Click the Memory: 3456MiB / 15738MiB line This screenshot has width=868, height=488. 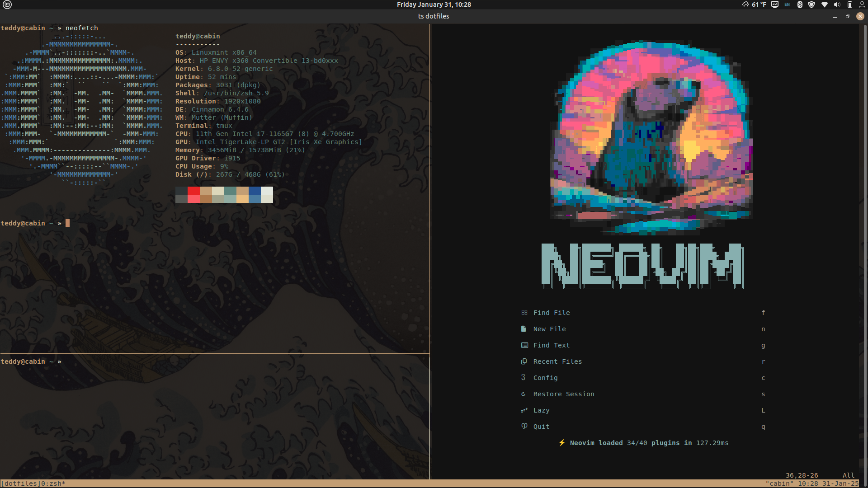[240, 150]
